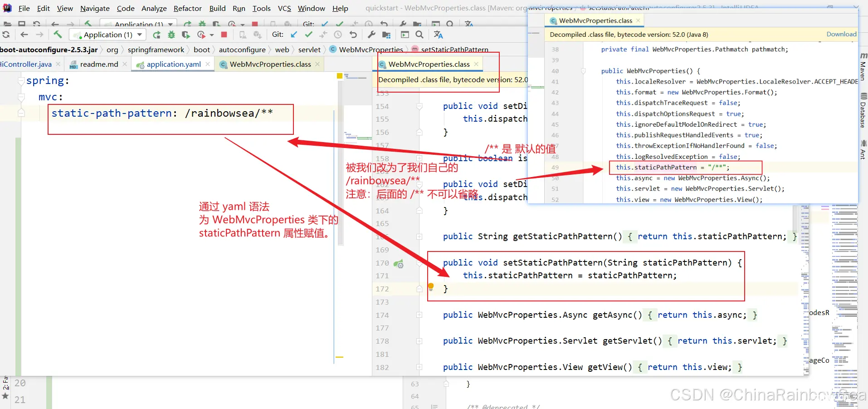
Task: Click the yellow intention bulb at line 172
Action: [x=431, y=286]
